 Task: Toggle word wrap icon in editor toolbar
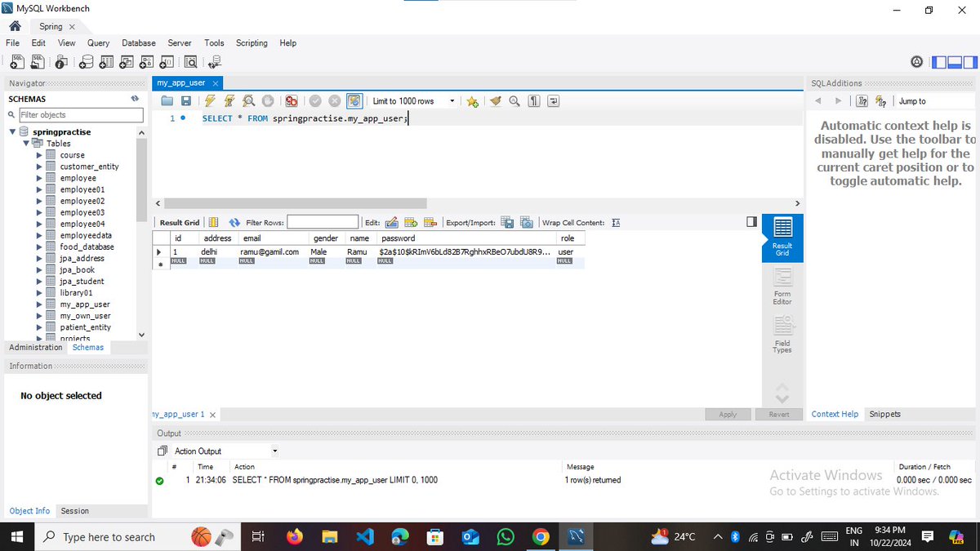click(x=554, y=101)
